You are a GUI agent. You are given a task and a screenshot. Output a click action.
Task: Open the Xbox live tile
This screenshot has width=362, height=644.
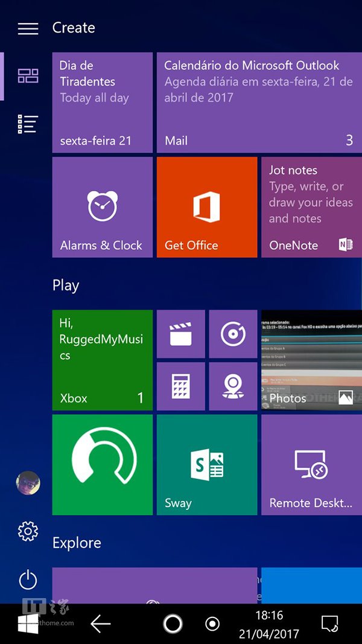tap(102, 360)
